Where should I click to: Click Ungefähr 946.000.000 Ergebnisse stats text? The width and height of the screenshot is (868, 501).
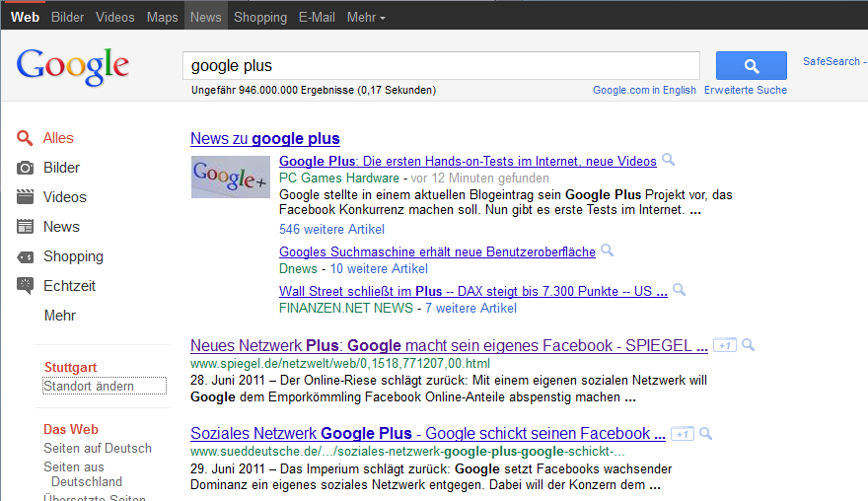pyautogui.click(x=314, y=90)
